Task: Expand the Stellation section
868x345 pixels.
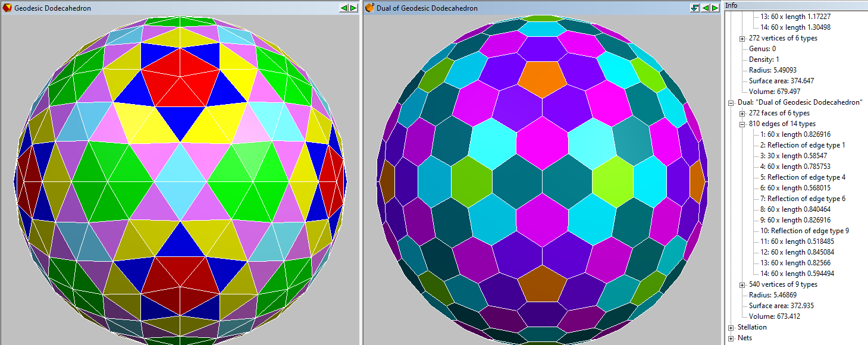Action: 731,327
